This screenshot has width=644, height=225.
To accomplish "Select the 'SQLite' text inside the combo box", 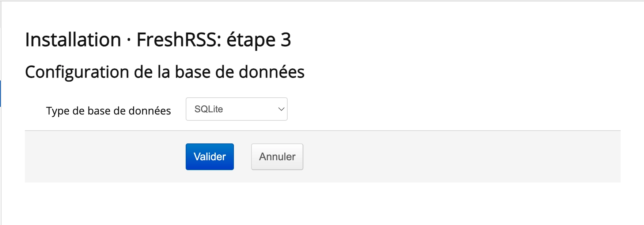I will click(x=209, y=109).
